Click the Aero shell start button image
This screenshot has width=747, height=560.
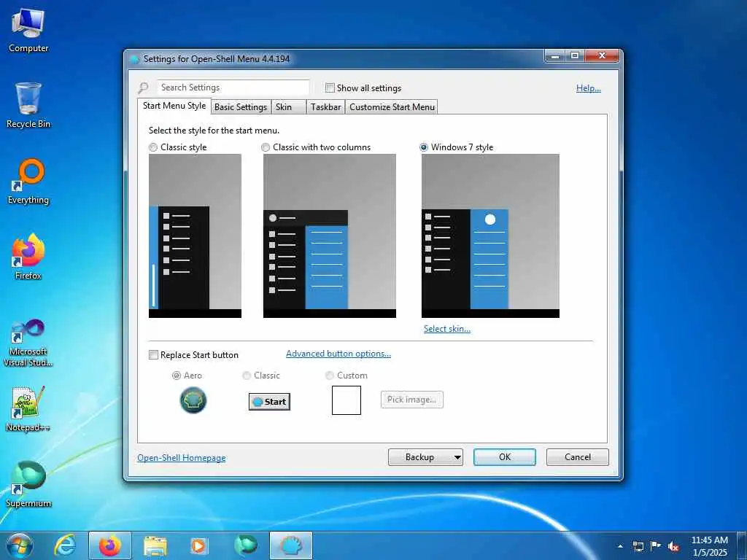point(193,400)
